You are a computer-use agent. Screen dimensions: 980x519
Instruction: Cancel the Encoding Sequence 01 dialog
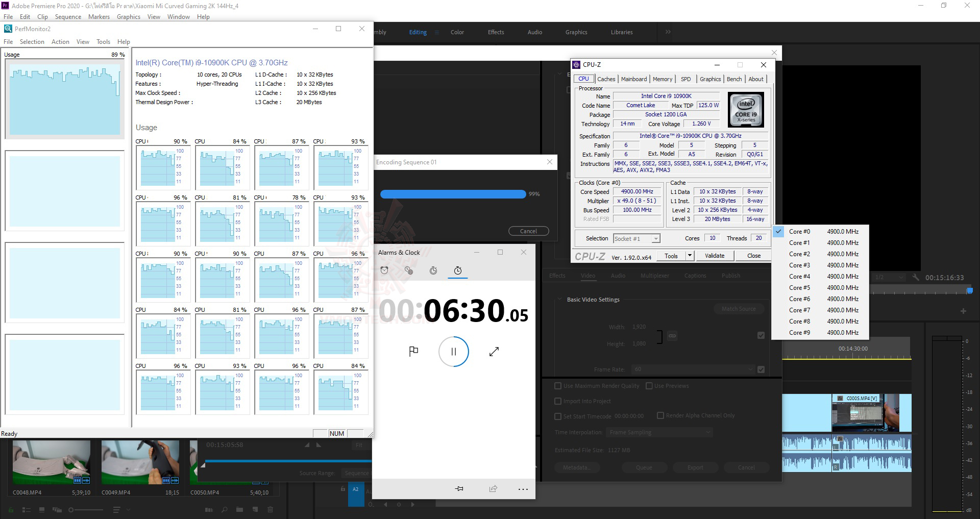pyautogui.click(x=529, y=231)
